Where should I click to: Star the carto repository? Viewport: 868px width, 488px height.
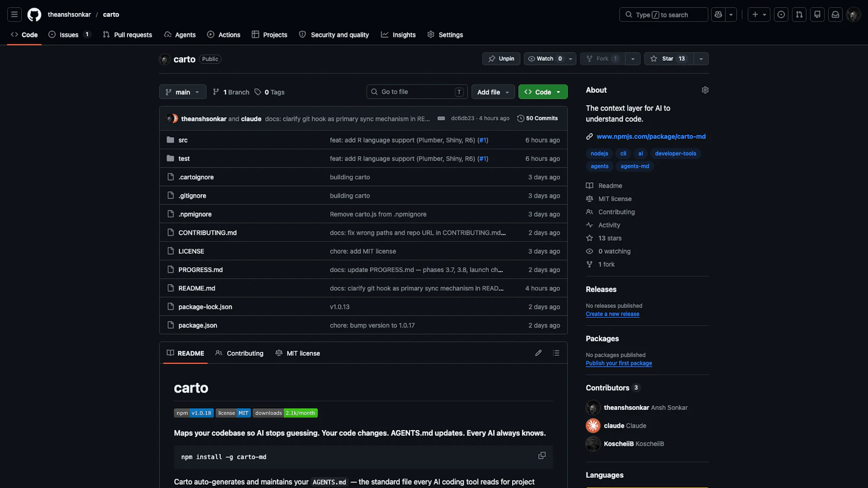(668, 59)
